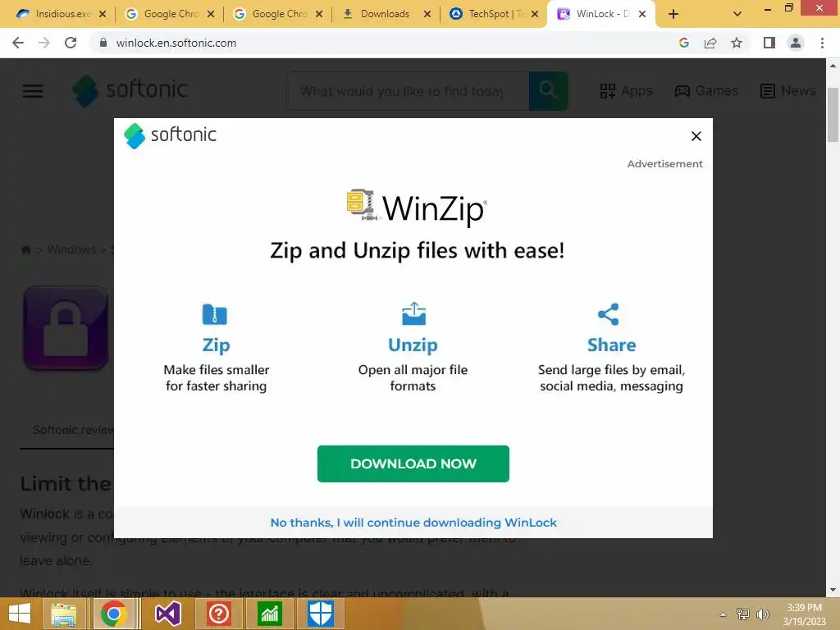The height and width of the screenshot is (630, 840).
Task: Open the tab search dropdown
Action: coord(737,14)
